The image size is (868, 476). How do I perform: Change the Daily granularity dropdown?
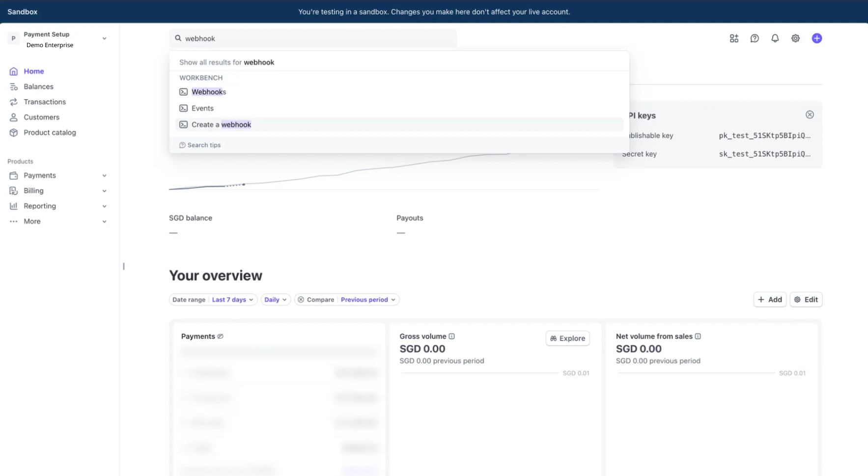[275, 299]
